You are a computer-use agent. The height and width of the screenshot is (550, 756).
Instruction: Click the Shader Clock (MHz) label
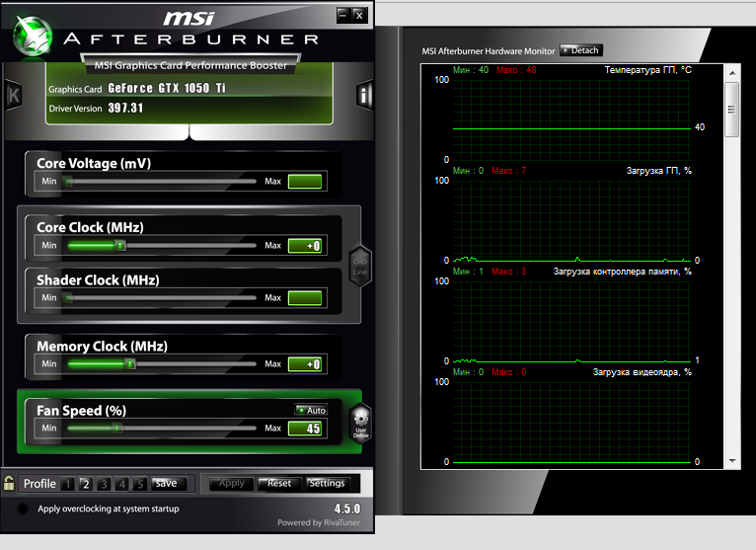pyautogui.click(x=98, y=280)
